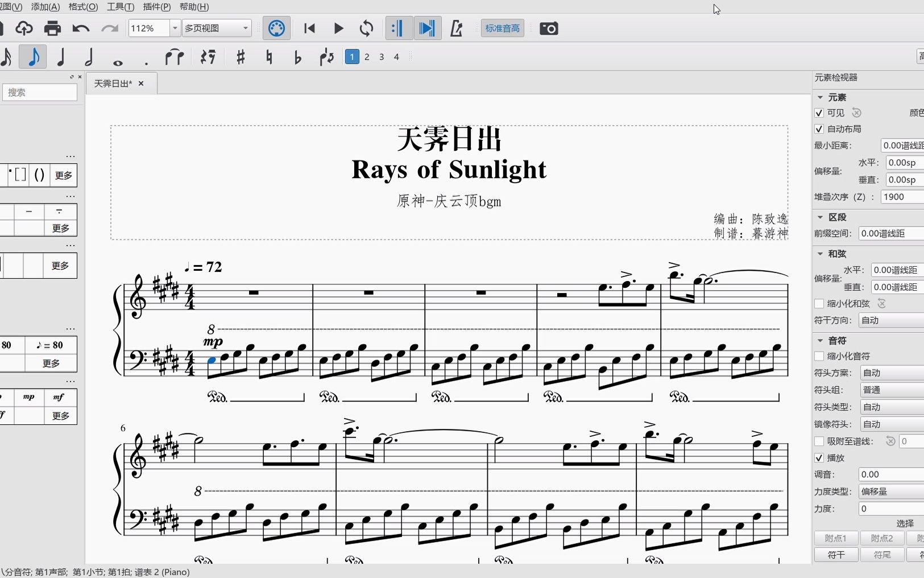Viewport: 924px width, 578px height.
Task: Apply sharp accidental
Action: (241, 57)
